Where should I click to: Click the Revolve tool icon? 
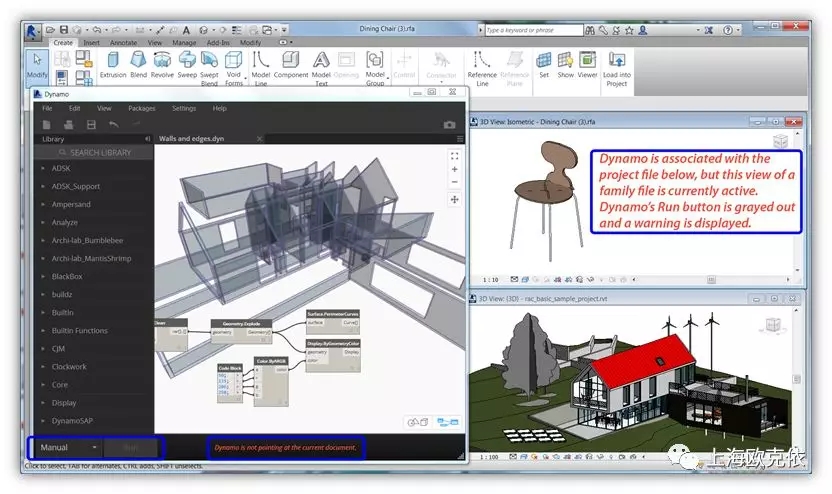click(x=162, y=64)
